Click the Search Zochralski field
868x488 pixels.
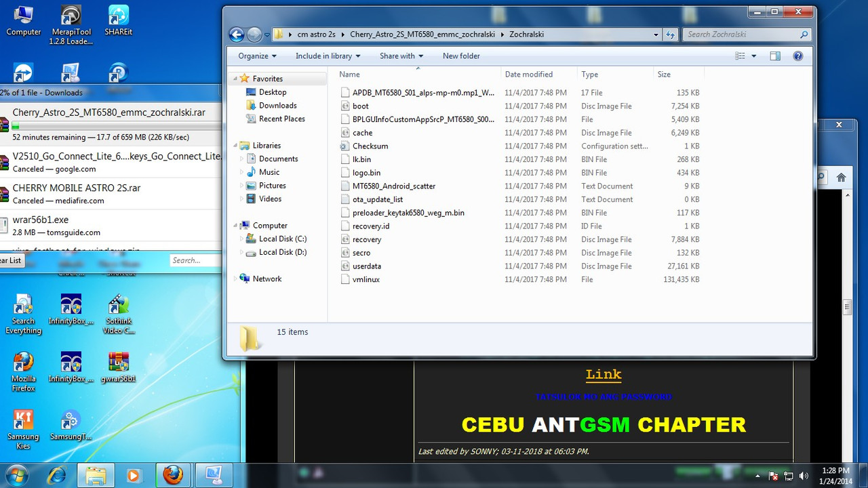pyautogui.click(x=747, y=35)
